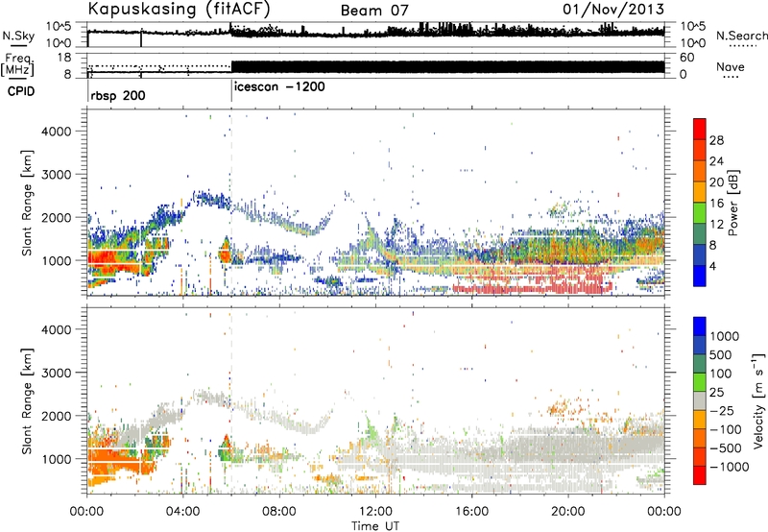This screenshot has height=532, width=768.
Task: Click the Freq. [MHz] axis label
Action: (x=17, y=64)
